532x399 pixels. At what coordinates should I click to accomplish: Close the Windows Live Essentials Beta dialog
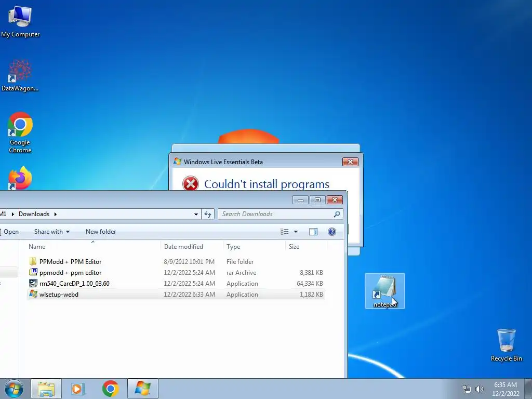click(350, 162)
